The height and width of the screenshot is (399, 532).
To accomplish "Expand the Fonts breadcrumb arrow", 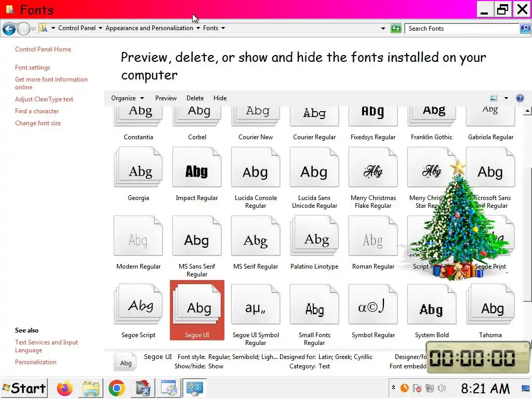I will pyautogui.click(x=223, y=28).
